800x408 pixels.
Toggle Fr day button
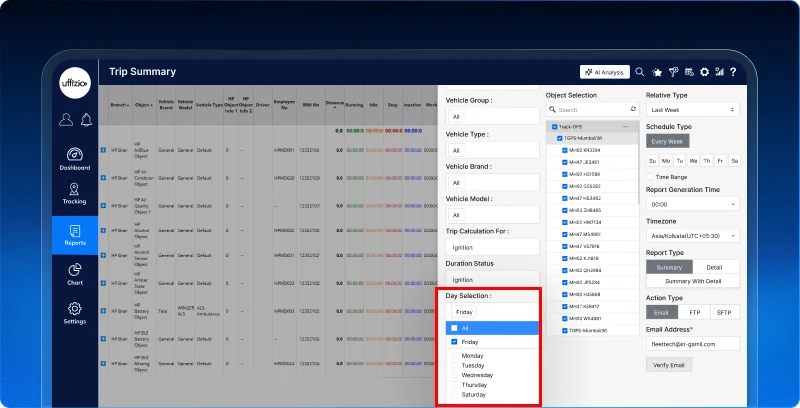[x=720, y=161]
